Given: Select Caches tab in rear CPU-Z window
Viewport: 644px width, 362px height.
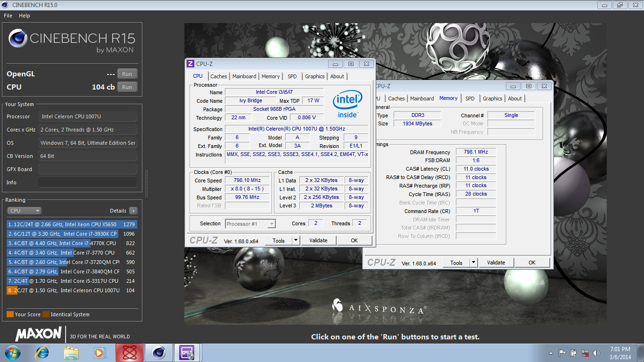Looking at the screenshot, I should pyautogui.click(x=396, y=99).
